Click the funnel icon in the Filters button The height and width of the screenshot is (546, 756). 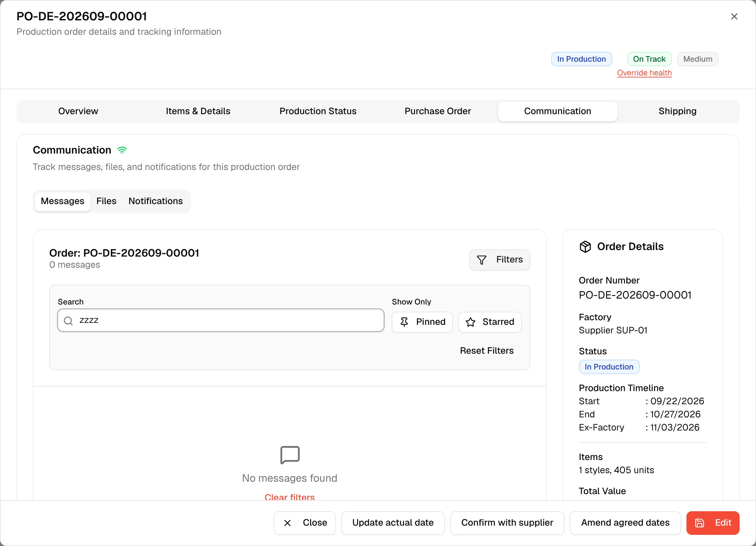(481, 260)
